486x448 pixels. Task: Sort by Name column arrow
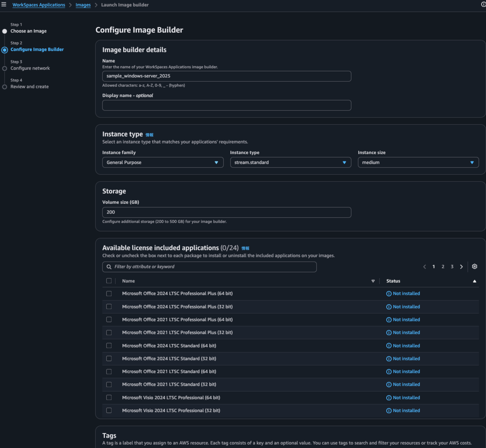(373, 281)
